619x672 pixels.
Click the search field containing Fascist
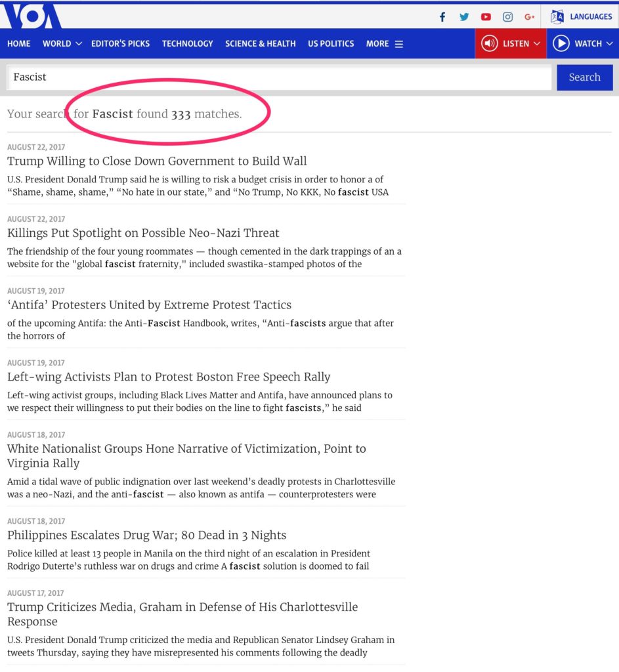pos(279,77)
